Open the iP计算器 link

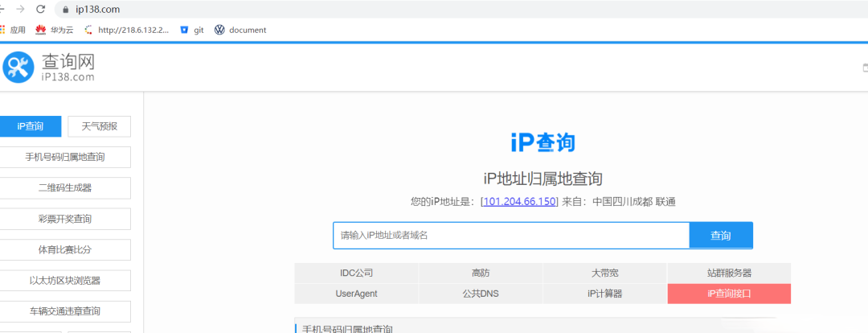605,294
